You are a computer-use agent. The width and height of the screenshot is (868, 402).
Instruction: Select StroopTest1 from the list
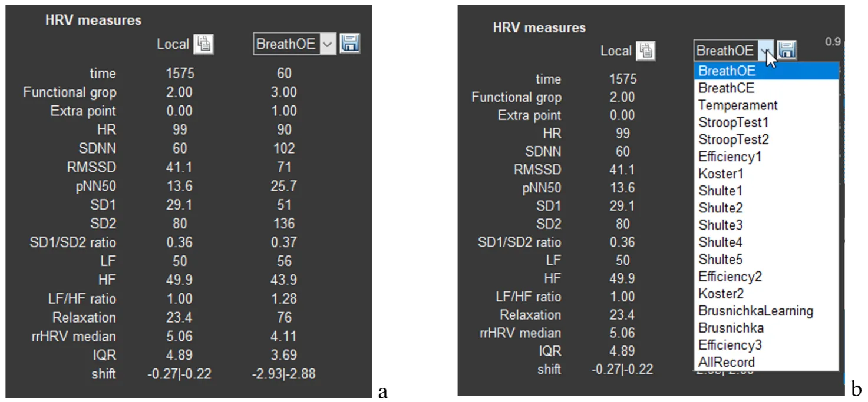733,122
